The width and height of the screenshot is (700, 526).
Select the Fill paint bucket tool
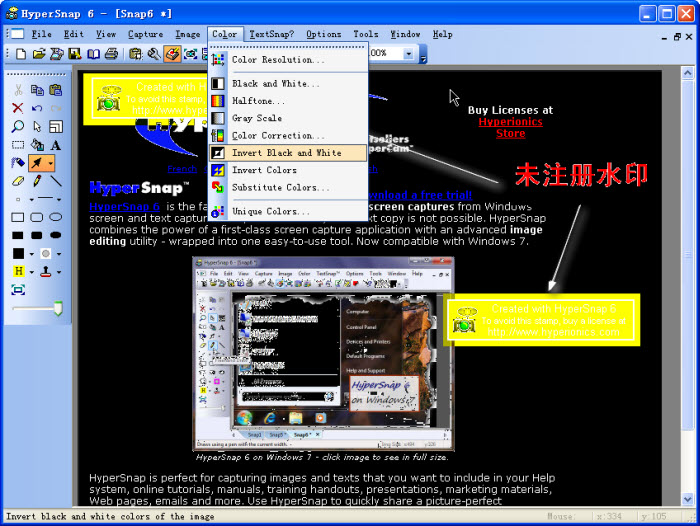click(37, 145)
